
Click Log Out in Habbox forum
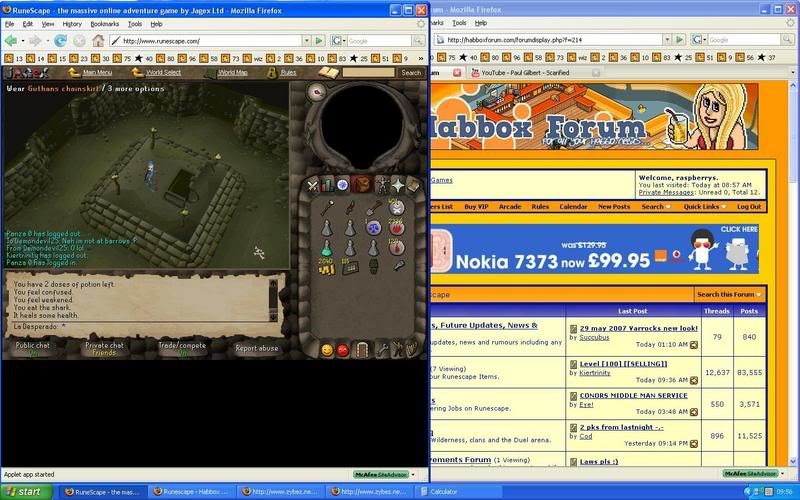(x=748, y=207)
